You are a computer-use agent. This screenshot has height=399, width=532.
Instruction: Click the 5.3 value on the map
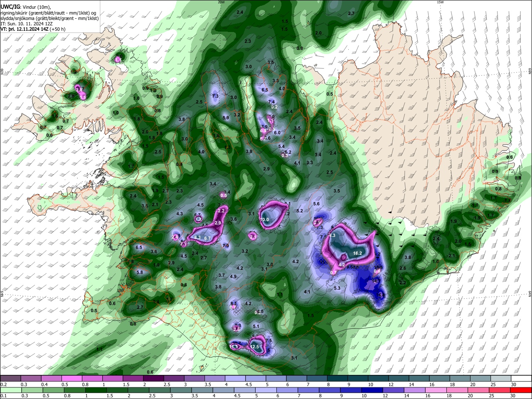(x=337, y=288)
